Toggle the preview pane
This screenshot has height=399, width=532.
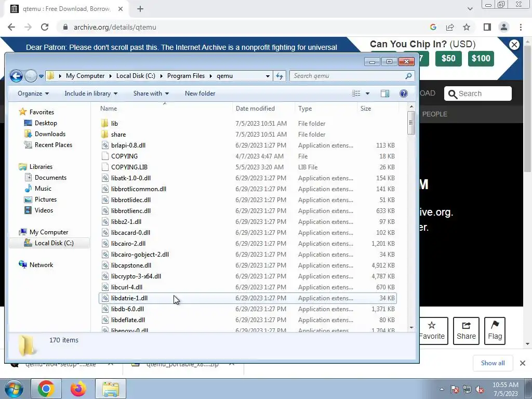click(x=385, y=94)
